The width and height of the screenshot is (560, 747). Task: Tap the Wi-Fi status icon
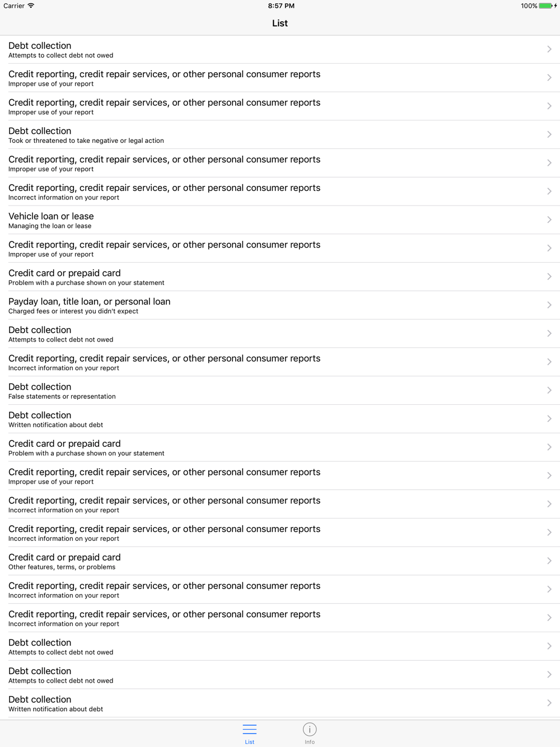[x=31, y=6]
